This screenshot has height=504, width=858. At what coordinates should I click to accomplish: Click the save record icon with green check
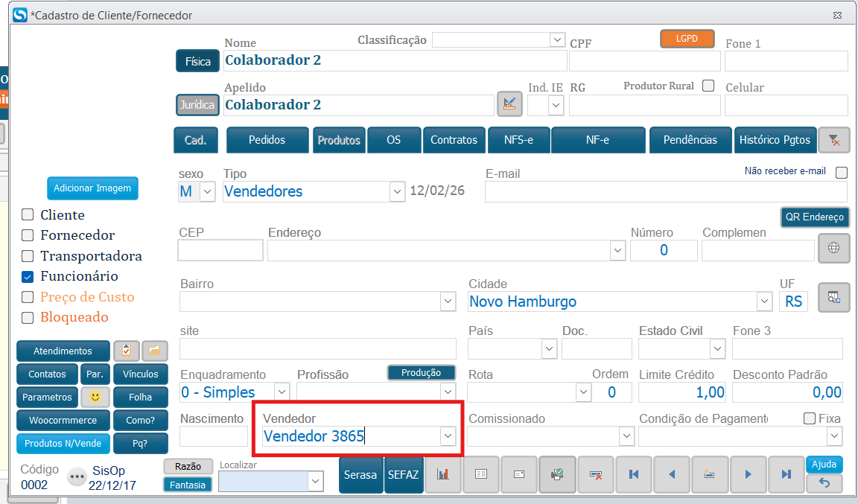tap(556, 474)
